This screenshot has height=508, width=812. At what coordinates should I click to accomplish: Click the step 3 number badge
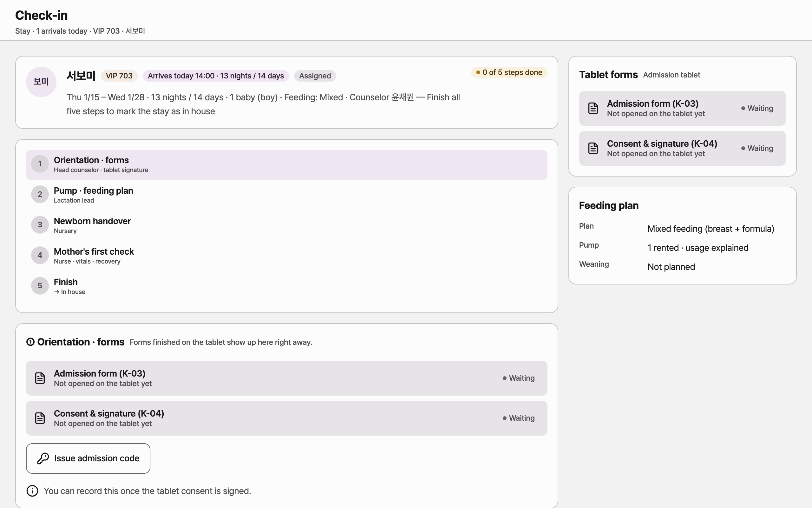40,225
